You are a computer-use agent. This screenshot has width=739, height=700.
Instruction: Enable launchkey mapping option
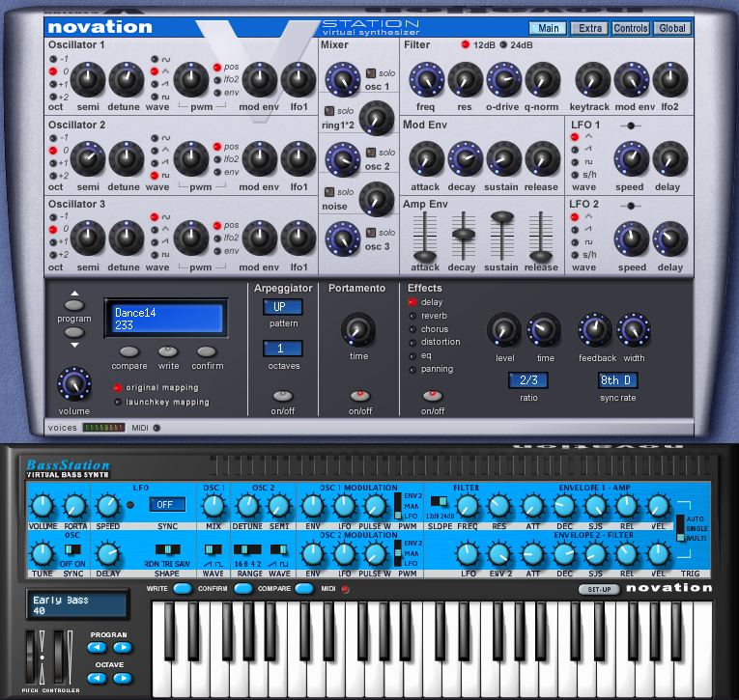(118, 402)
